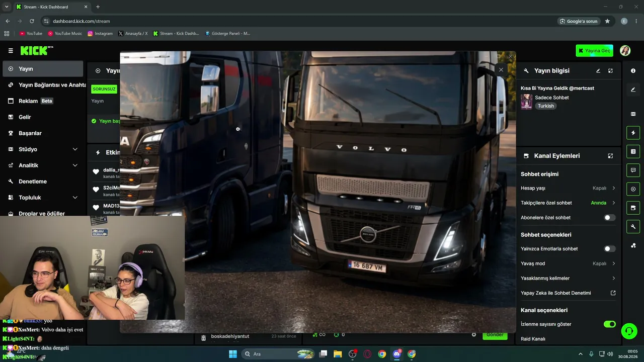Click the Google'a sorun button
This screenshot has width=644, height=362.
coord(579,21)
